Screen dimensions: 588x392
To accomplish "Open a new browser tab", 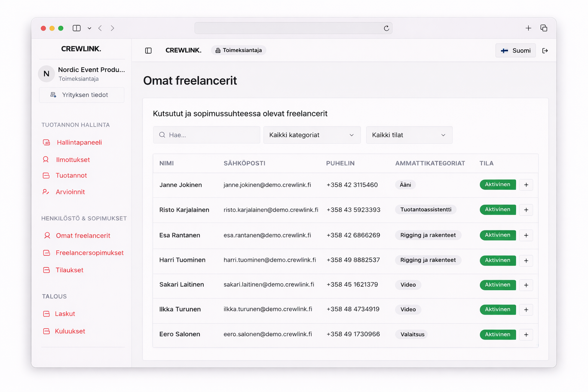I will (528, 28).
